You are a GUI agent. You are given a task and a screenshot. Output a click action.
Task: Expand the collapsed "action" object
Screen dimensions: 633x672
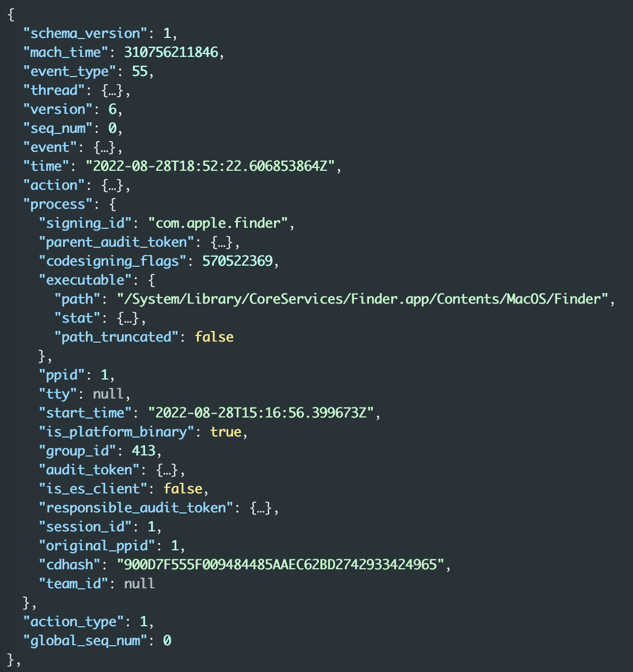point(113,185)
